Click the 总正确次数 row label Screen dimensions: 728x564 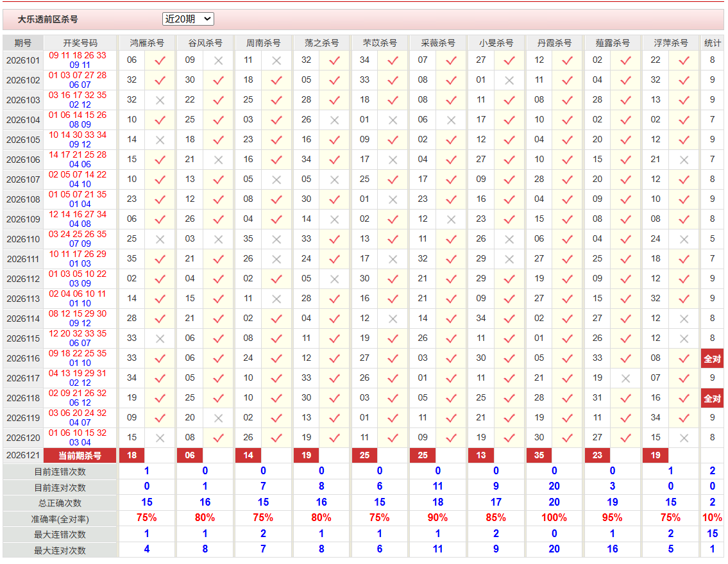[60, 503]
